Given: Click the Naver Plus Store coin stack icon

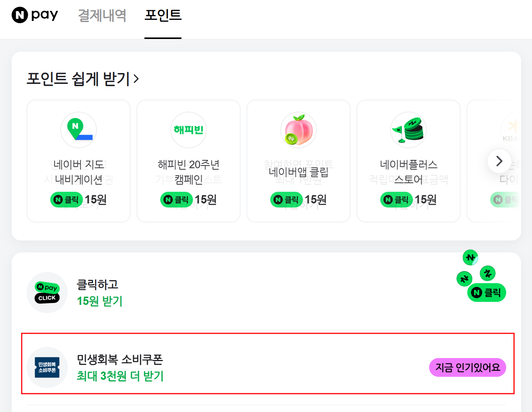Looking at the screenshot, I should click(x=408, y=130).
